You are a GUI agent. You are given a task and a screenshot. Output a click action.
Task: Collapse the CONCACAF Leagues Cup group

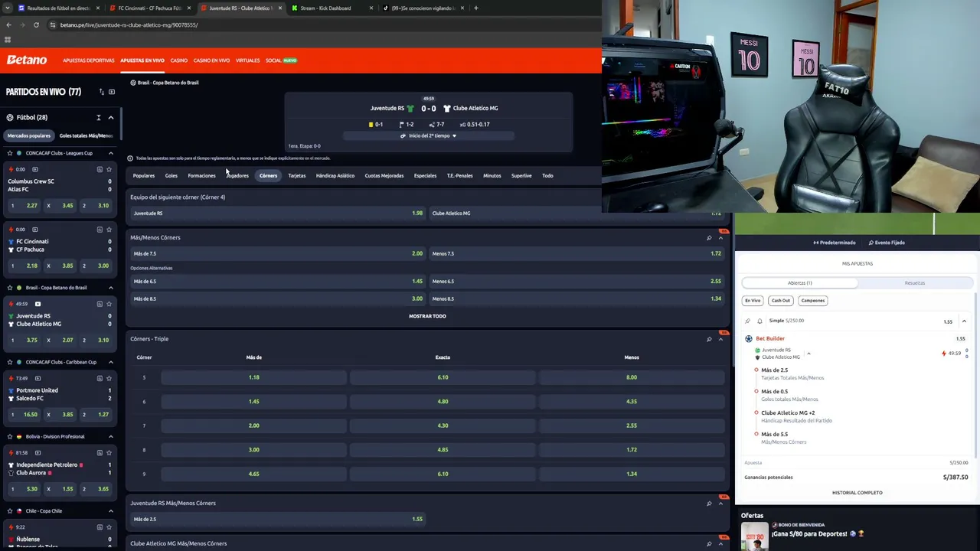(x=111, y=153)
